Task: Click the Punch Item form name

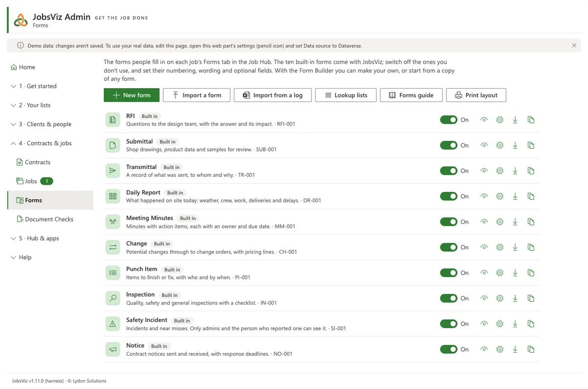Action: point(142,269)
